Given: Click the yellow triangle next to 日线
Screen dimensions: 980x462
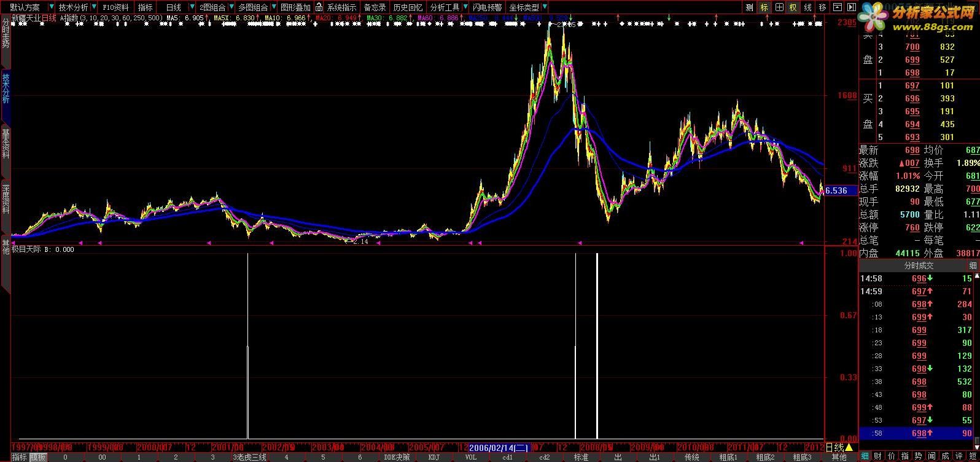Looking at the screenshot, I should [x=850, y=447].
